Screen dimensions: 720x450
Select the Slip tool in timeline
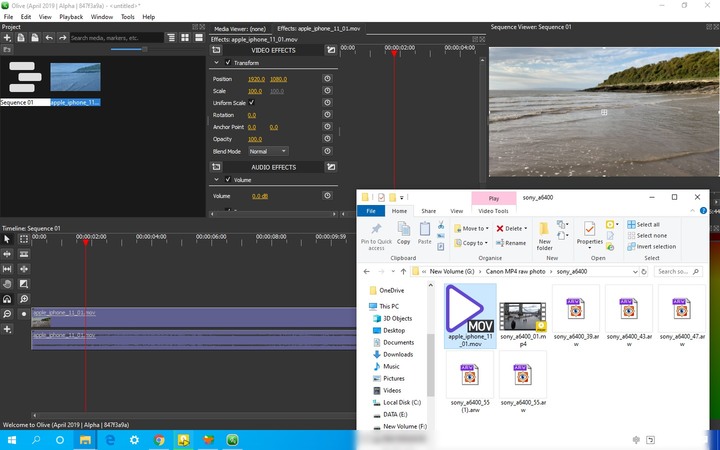(x=7, y=269)
